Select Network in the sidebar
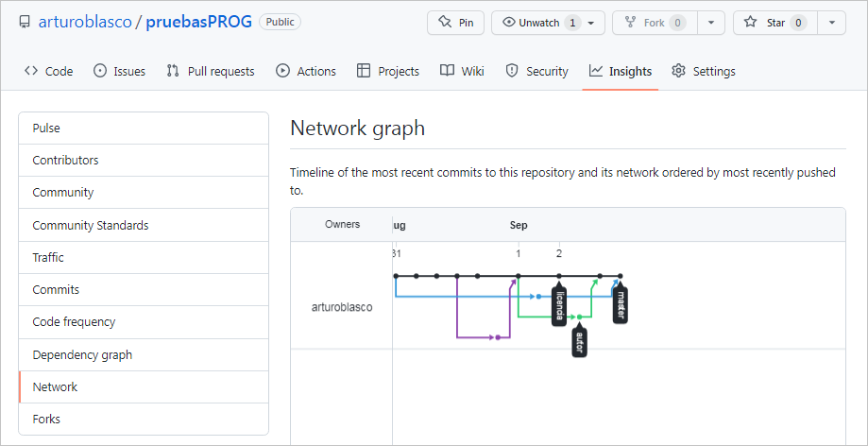The width and height of the screenshot is (868, 446). pos(144,386)
